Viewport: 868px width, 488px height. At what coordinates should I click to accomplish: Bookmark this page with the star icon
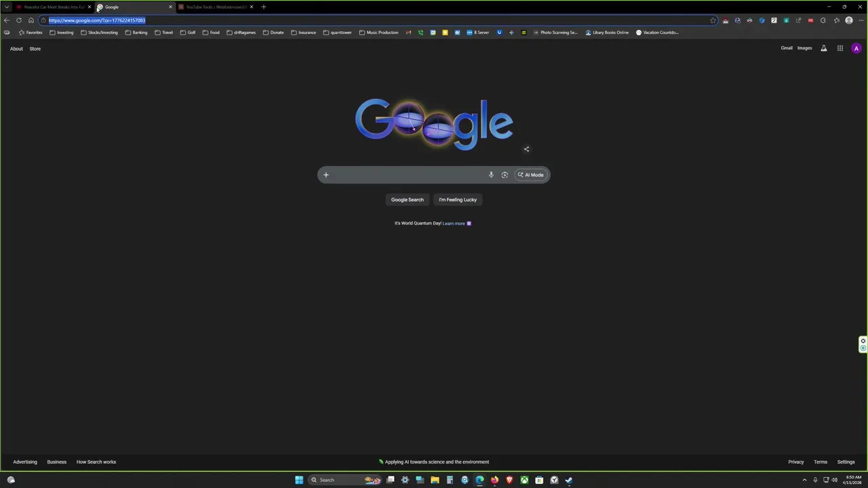(713, 20)
